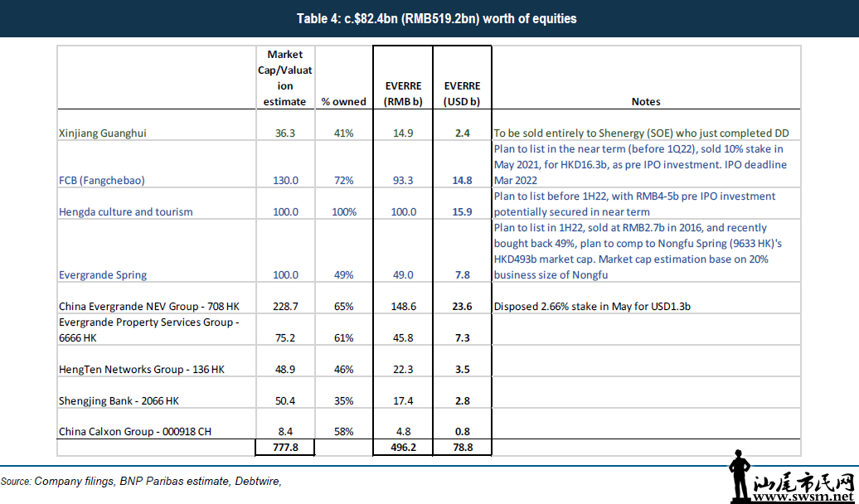The height and width of the screenshot is (504, 859).
Task: Select the RMB value 14.9
Action: pyautogui.click(x=403, y=133)
